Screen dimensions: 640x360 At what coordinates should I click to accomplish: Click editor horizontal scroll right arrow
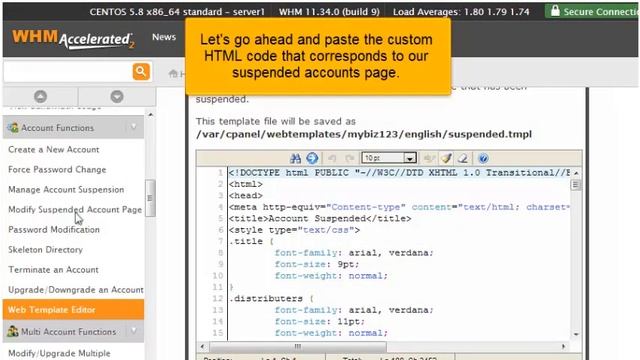click(564, 347)
